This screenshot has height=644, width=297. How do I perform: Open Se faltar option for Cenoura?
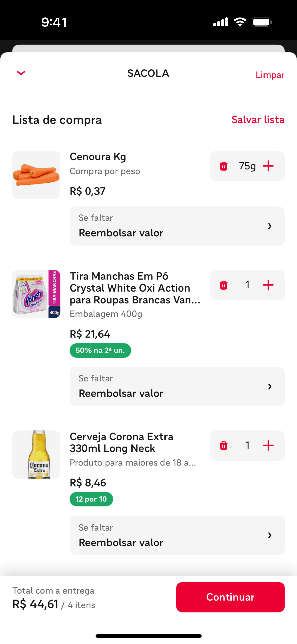pos(177,226)
